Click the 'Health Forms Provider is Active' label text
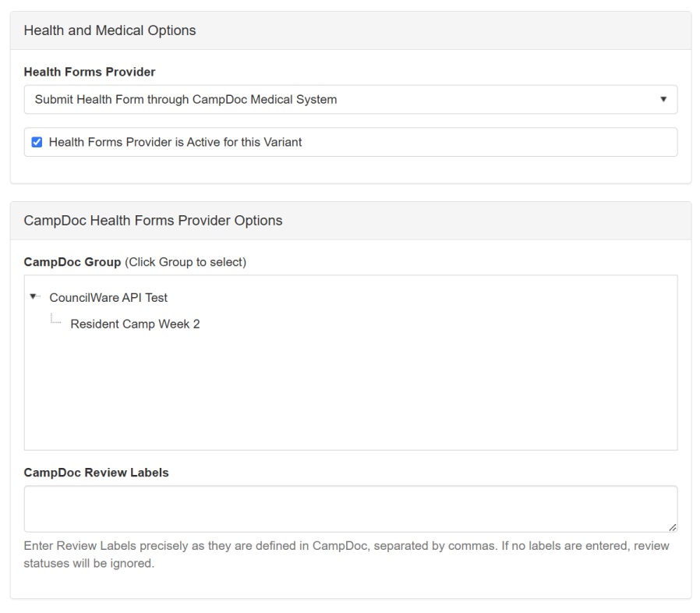This screenshot has width=700, height=613. (175, 143)
